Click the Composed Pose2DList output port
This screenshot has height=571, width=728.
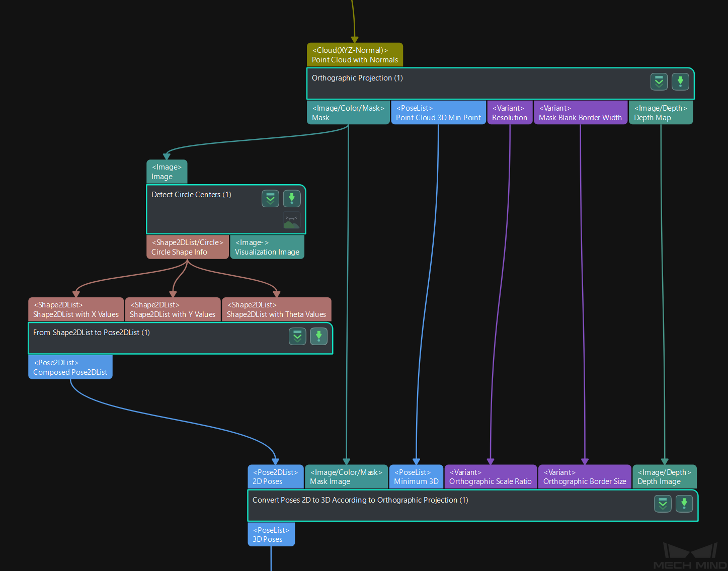click(70, 367)
